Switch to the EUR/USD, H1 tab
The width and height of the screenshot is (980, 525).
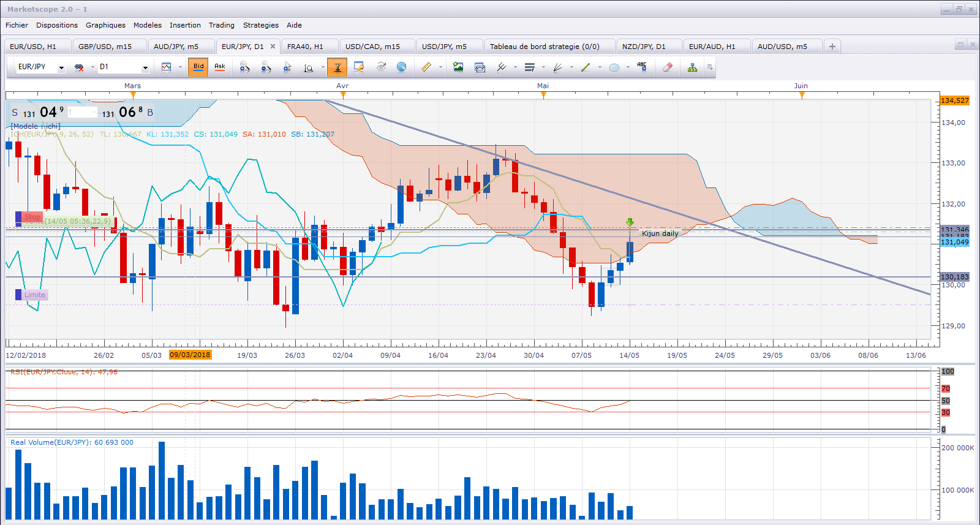(x=37, y=47)
